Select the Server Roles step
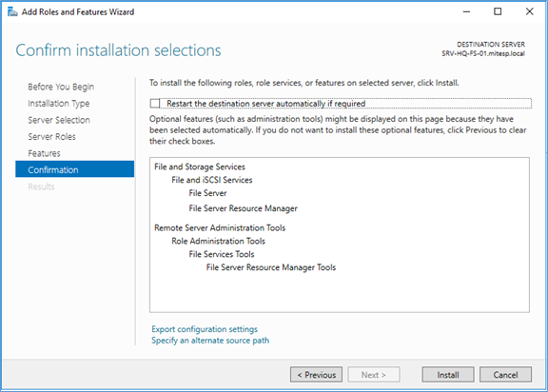This screenshot has height=392, width=548. pos(51,137)
